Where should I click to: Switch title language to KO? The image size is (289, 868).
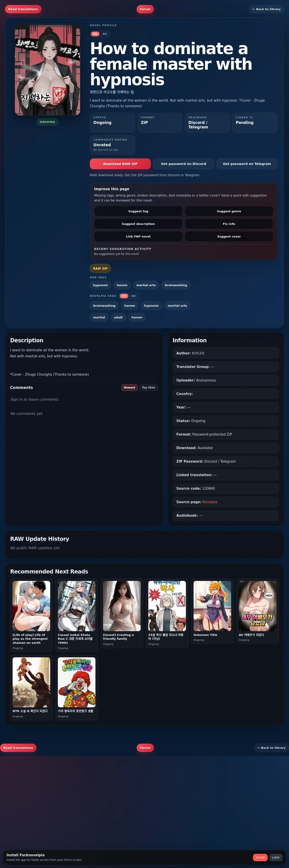tap(105, 34)
